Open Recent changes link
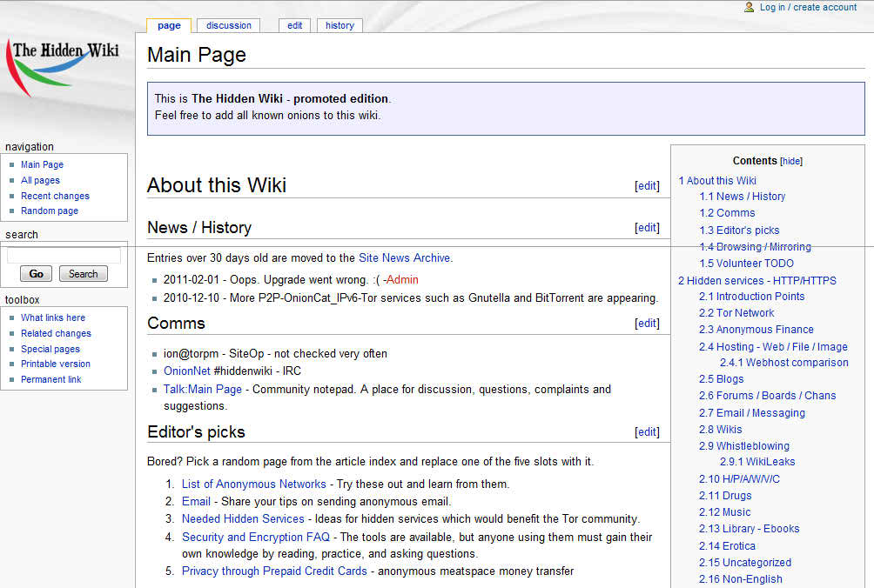The height and width of the screenshot is (588, 874). [x=55, y=196]
